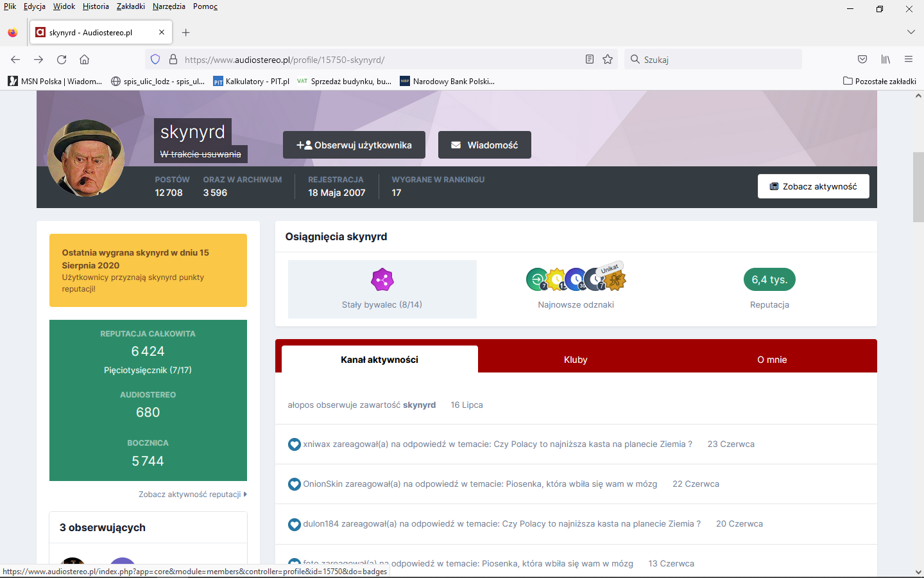Screen dimensions: 924x578
Task: Switch to the Kluby tab
Action: pos(576,360)
